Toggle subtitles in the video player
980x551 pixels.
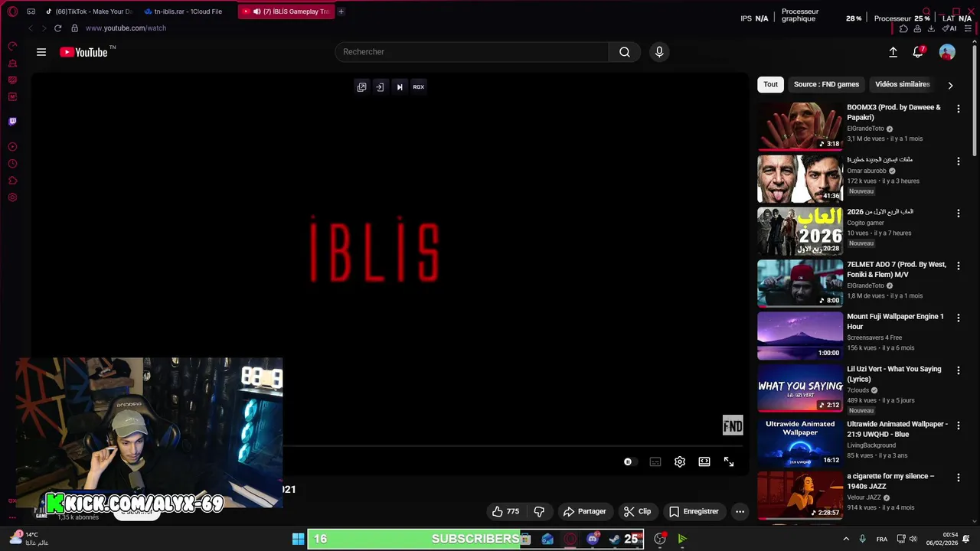[655, 462]
